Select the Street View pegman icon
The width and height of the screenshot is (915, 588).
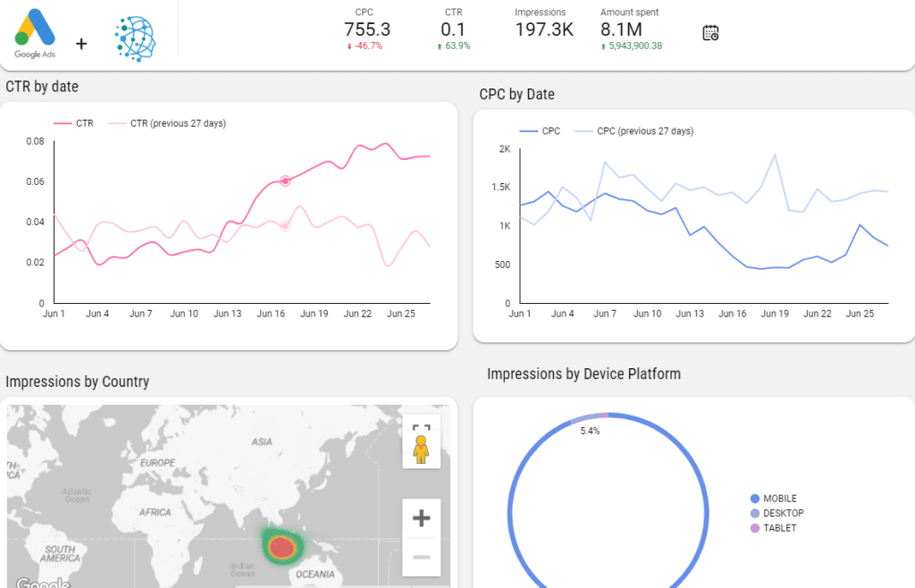click(421, 451)
